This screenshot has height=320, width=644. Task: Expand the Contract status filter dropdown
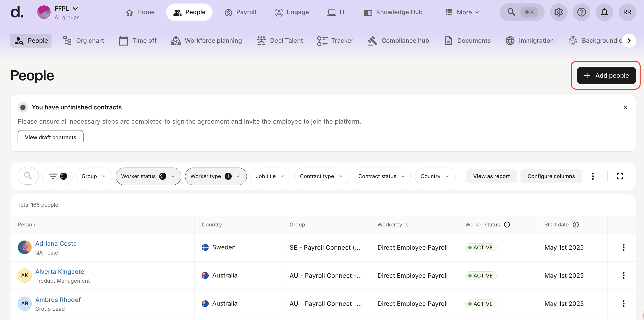382,176
